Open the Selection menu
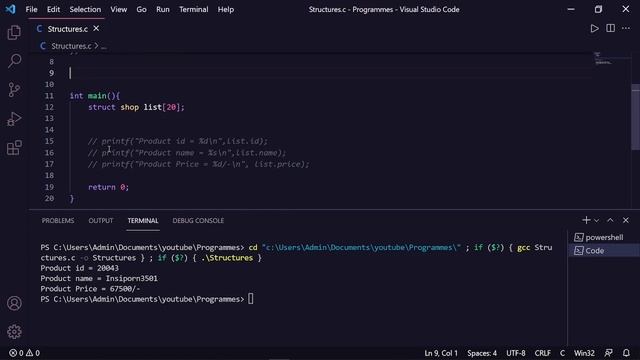Viewport: 640px width, 360px height. pyautogui.click(x=85, y=9)
